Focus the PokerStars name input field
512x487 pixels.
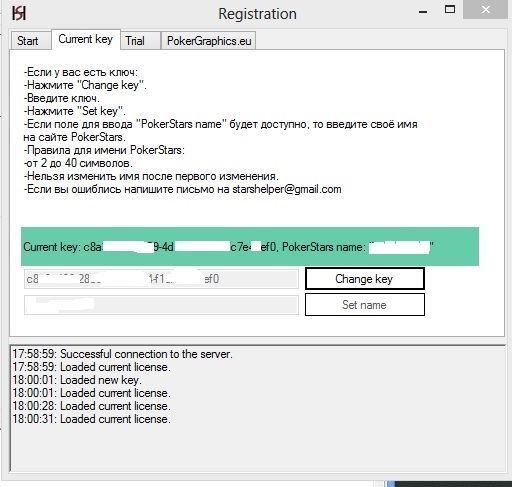[161, 305]
